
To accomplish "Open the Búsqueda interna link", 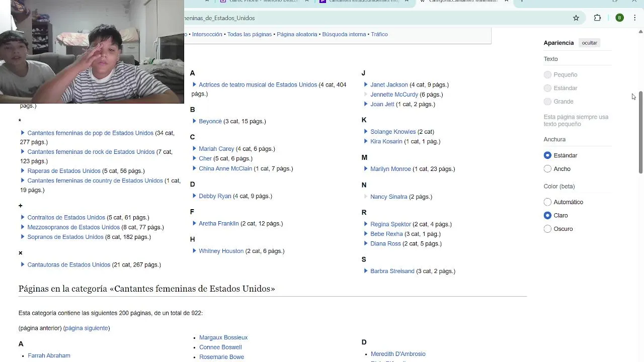I will pyautogui.click(x=344, y=34).
